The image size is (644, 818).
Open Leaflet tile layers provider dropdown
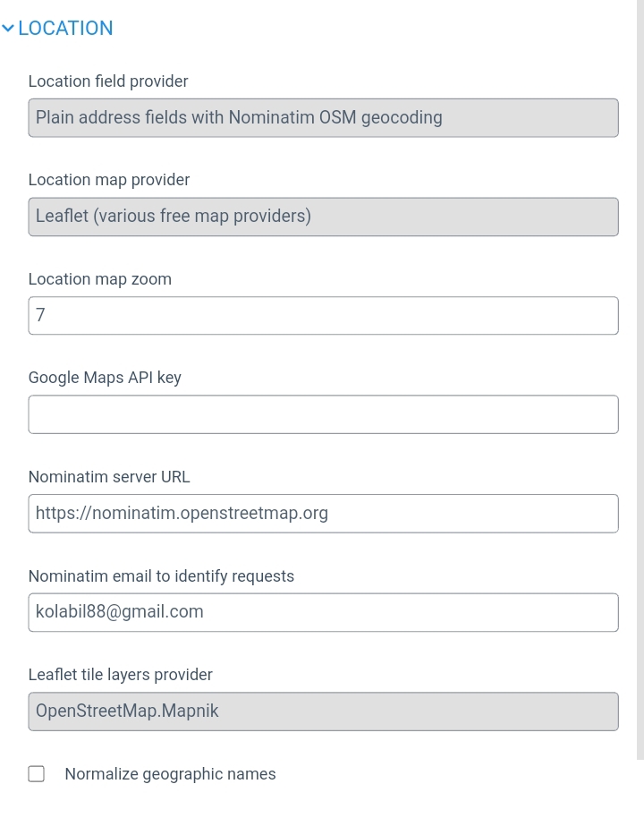323,711
